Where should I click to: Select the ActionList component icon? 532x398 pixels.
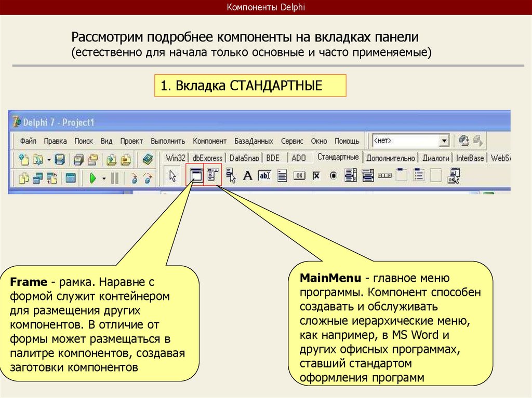454,176
